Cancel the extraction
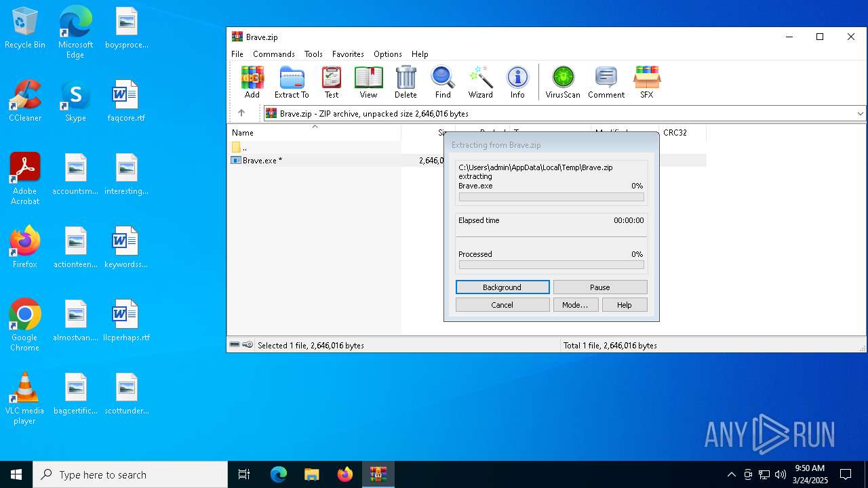Image resolution: width=868 pixels, height=488 pixels. [502, 305]
